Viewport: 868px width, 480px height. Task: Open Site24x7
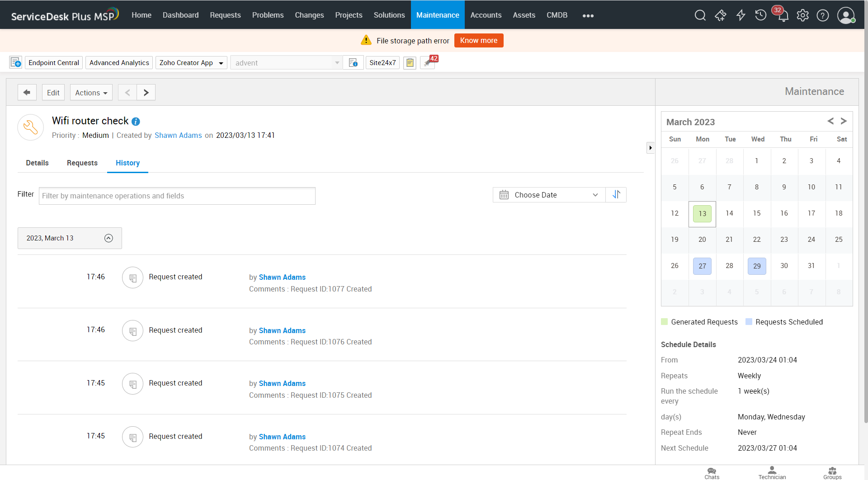click(x=382, y=62)
